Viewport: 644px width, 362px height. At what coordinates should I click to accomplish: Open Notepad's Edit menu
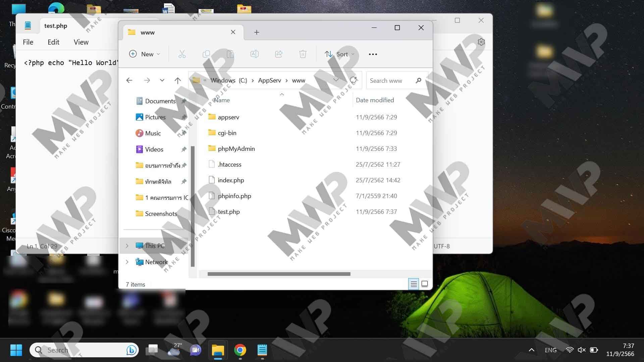coord(53,42)
